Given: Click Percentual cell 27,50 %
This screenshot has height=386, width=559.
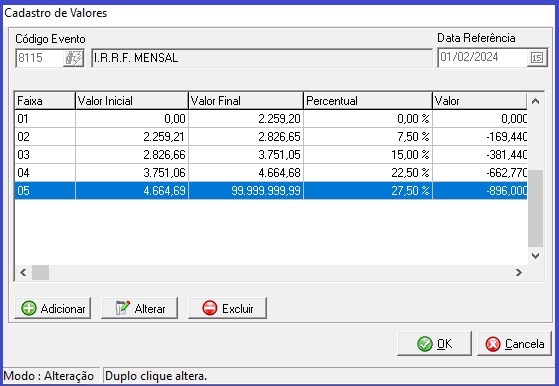Looking at the screenshot, I should click(x=368, y=191).
